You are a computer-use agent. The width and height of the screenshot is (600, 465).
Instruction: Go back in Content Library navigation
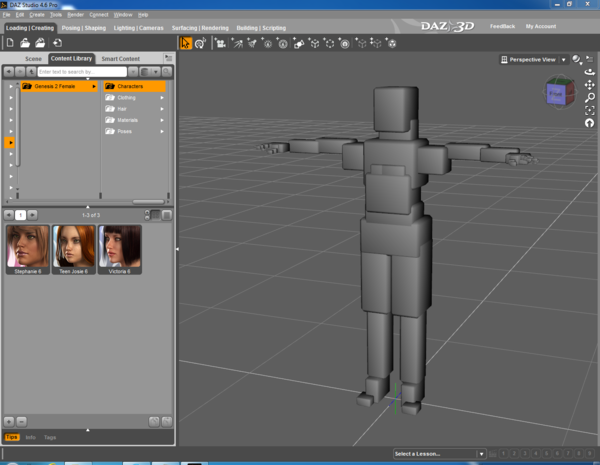(9, 72)
